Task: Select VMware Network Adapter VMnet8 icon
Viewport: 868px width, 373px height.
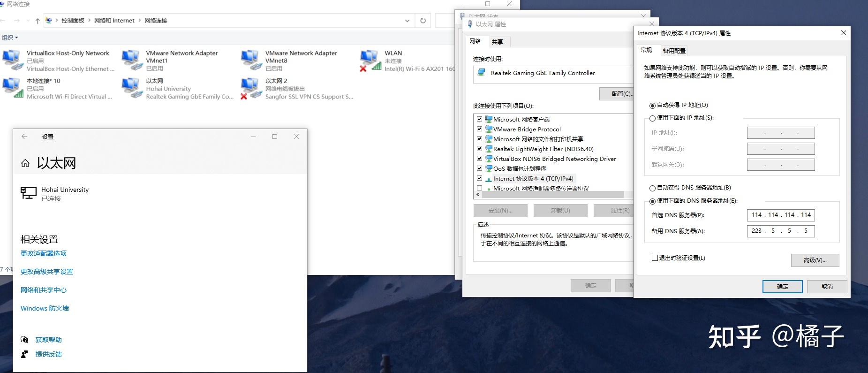Action: 251,60
